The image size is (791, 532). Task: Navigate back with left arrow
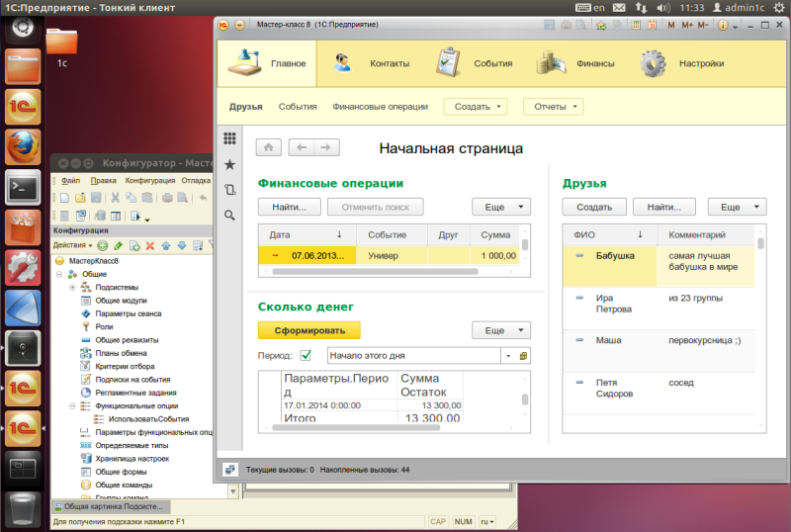click(302, 147)
